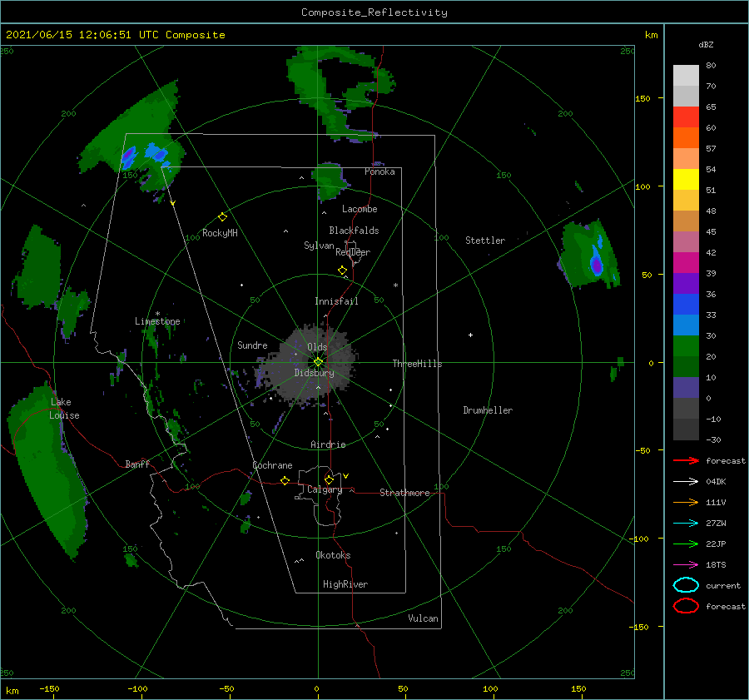Click the 33 dBZ blue color swatch
The image size is (749, 700).
point(686,304)
